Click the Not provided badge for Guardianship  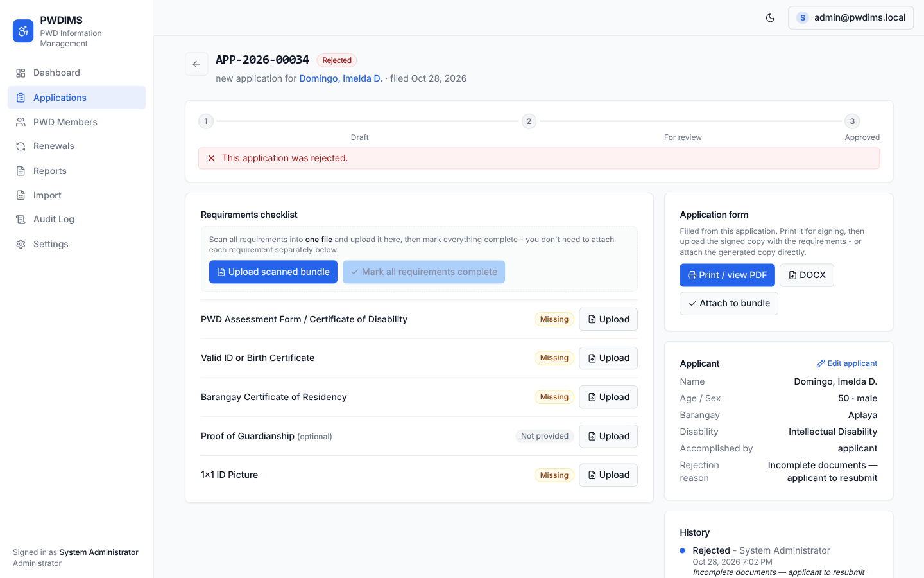pyautogui.click(x=545, y=436)
